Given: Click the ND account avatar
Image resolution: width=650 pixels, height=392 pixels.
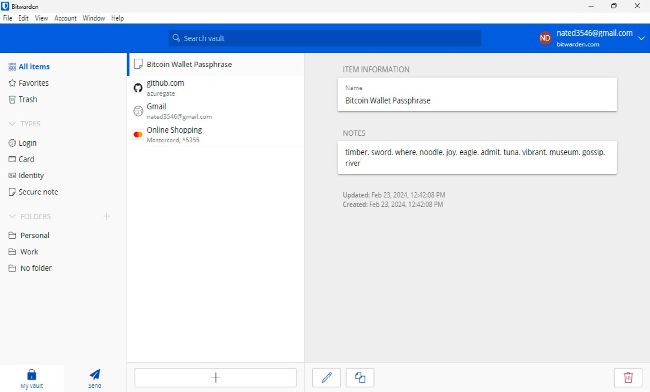Looking at the screenshot, I should click(545, 38).
